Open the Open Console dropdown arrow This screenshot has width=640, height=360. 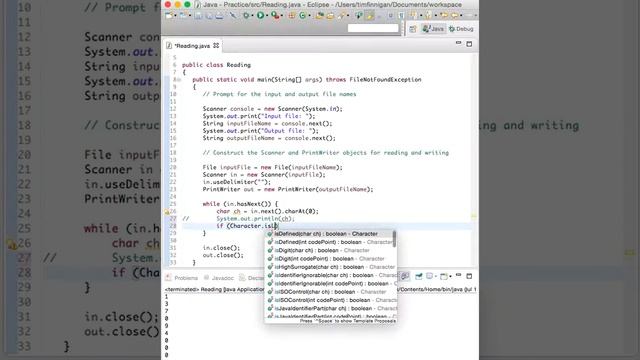(450, 276)
